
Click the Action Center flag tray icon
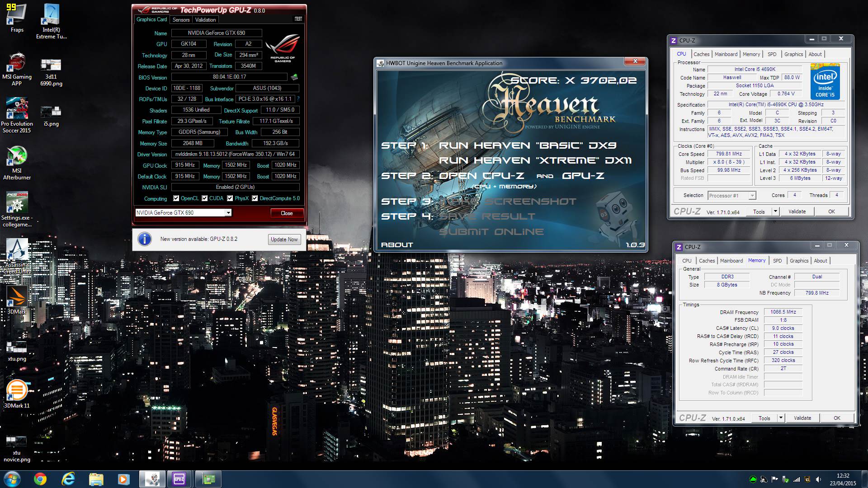point(774,479)
